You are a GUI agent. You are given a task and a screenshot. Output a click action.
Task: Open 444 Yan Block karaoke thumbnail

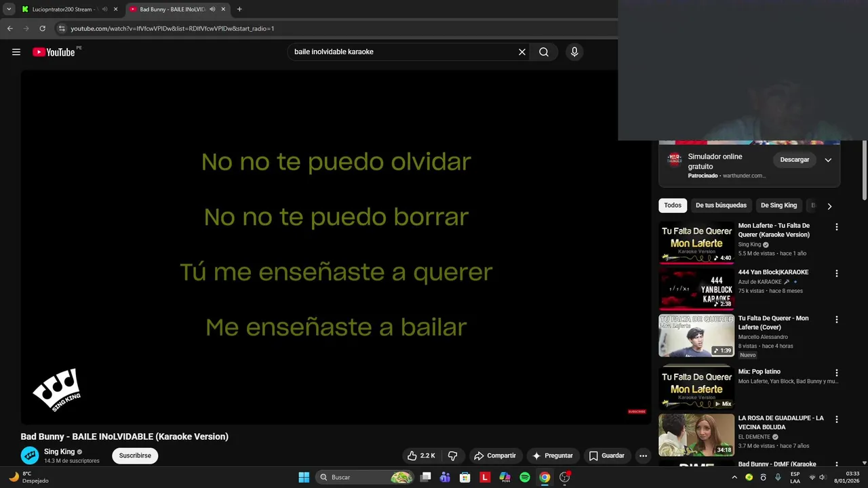[696, 289]
